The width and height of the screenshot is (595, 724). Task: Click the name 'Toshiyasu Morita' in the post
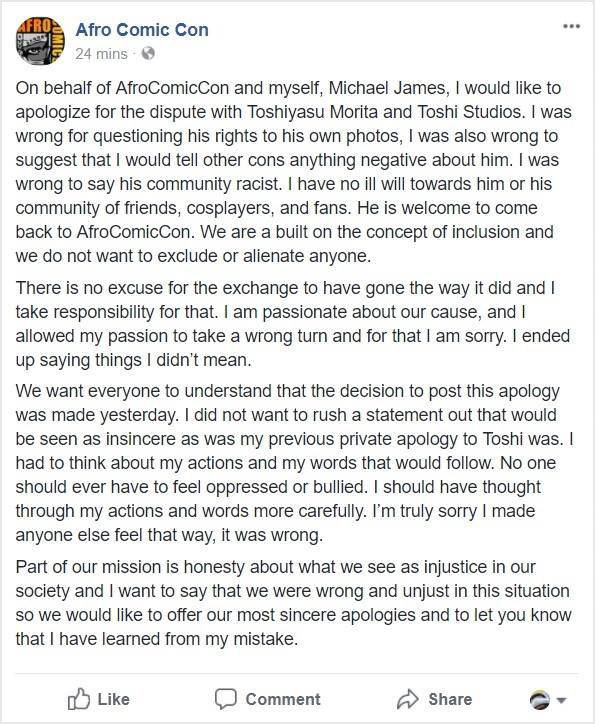click(x=313, y=112)
